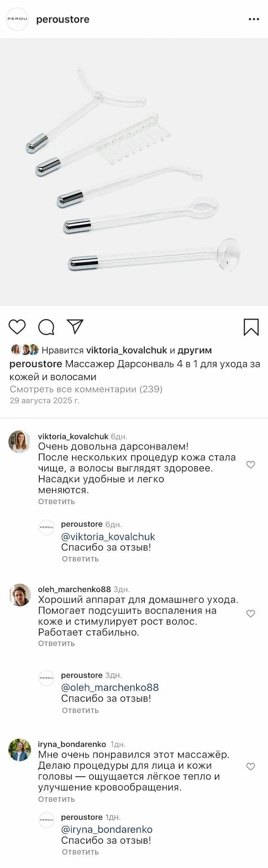Open peroustore username in post header
Image resolution: width=268 pixels, height=868 pixels.
point(63,19)
